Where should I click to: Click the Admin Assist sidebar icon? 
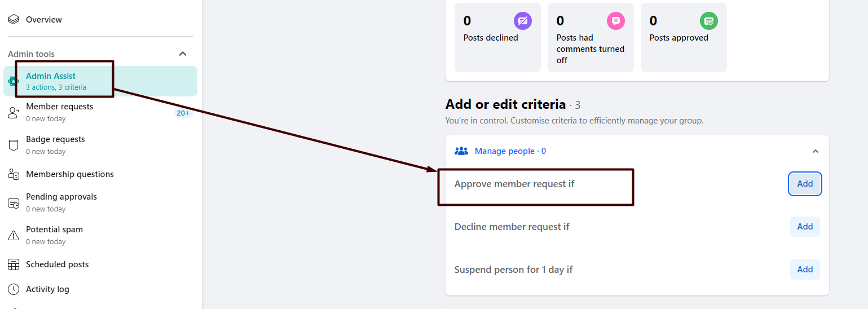[x=13, y=81]
